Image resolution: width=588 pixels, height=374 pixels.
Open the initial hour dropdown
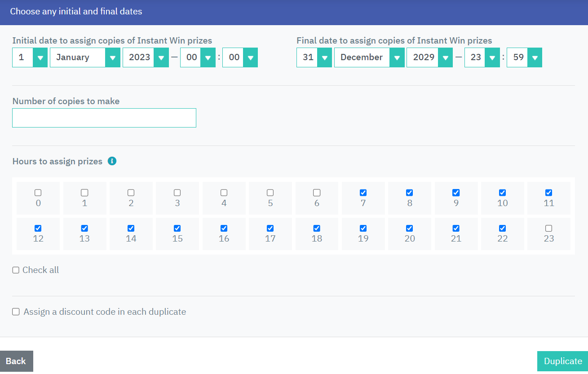click(198, 57)
